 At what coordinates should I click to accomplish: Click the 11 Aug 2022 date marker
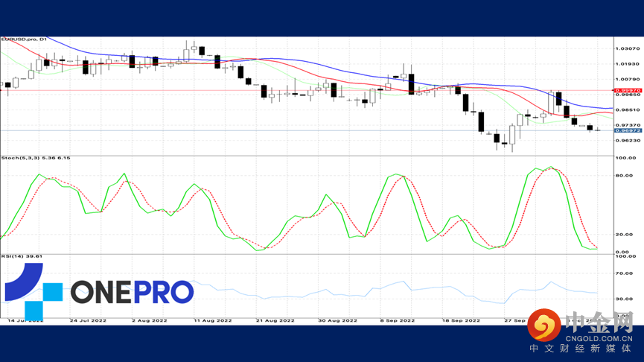pyautogui.click(x=212, y=320)
